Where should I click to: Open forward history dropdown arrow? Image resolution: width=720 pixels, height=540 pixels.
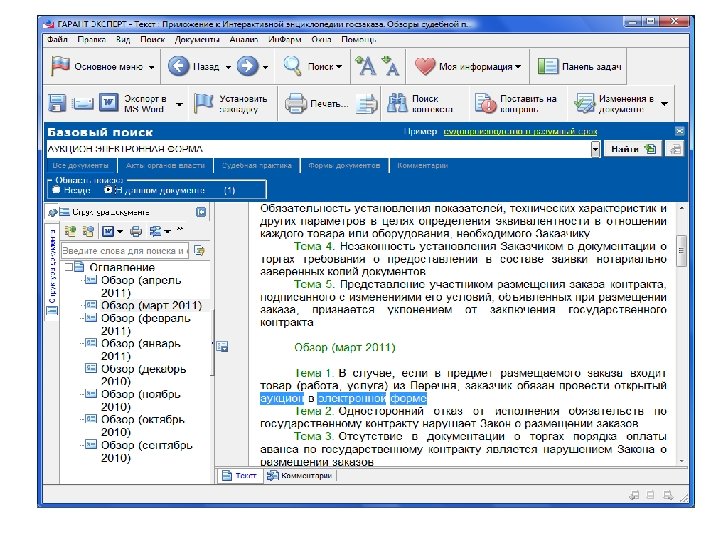tap(265, 67)
